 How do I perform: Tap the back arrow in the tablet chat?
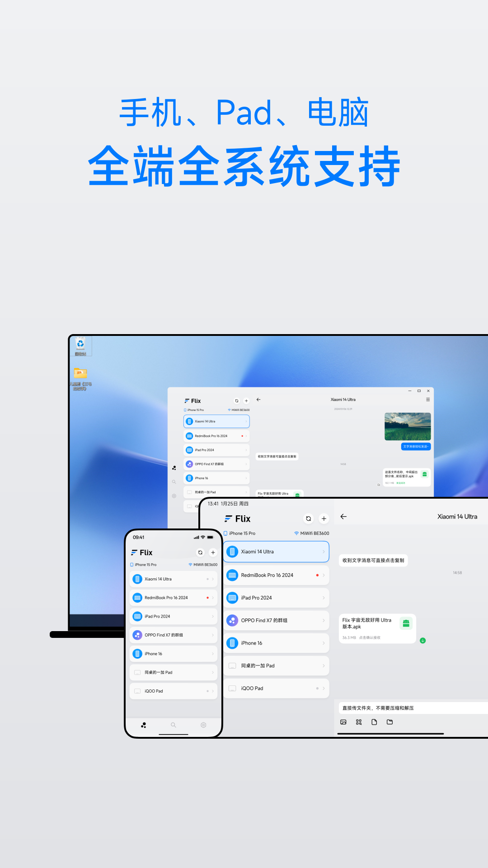tap(343, 516)
